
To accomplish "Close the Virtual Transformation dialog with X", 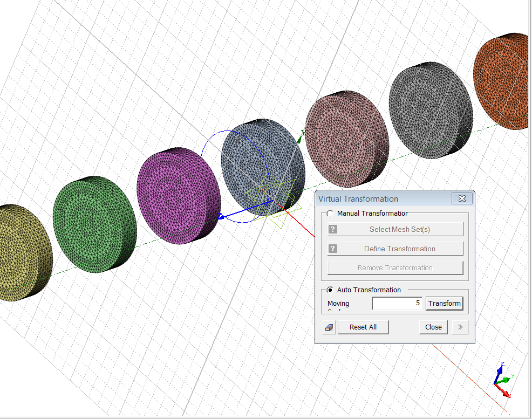I will (x=462, y=199).
